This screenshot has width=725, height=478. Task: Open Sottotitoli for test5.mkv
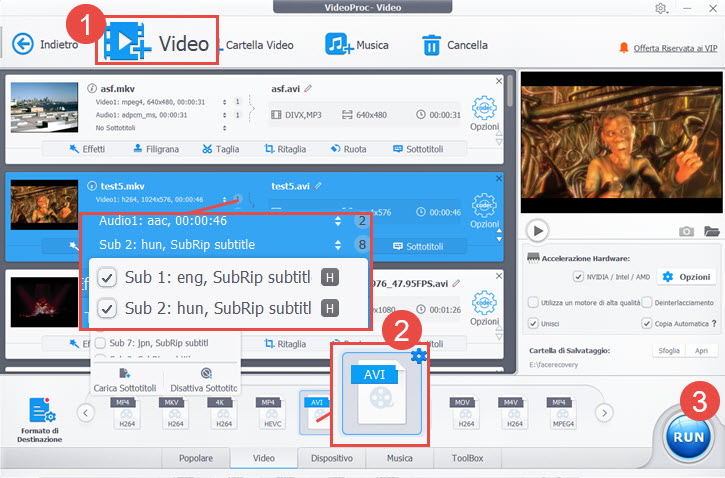coord(418,246)
